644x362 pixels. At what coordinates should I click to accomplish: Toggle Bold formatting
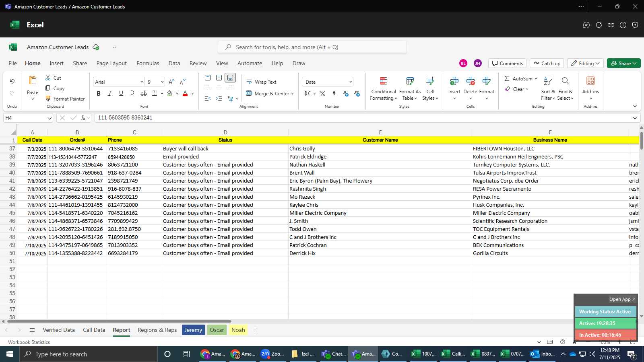point(99,93)
